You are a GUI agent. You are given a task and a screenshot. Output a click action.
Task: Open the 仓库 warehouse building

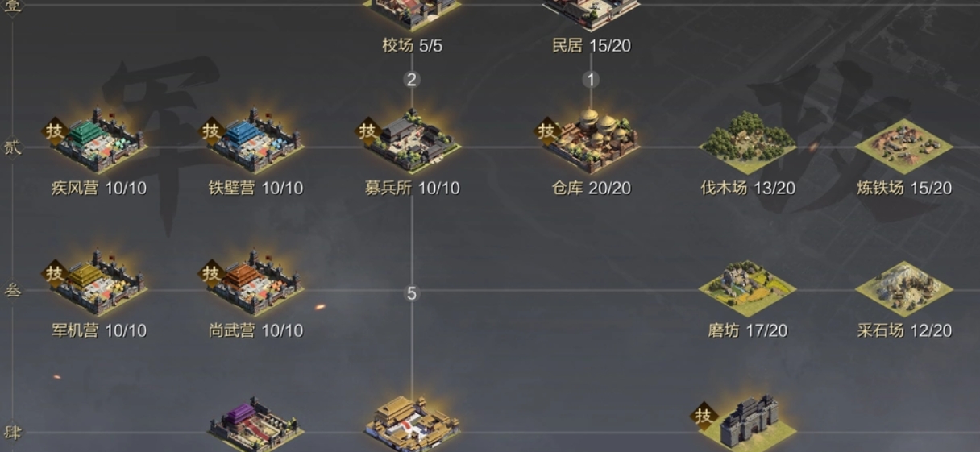tap(591, 141)
